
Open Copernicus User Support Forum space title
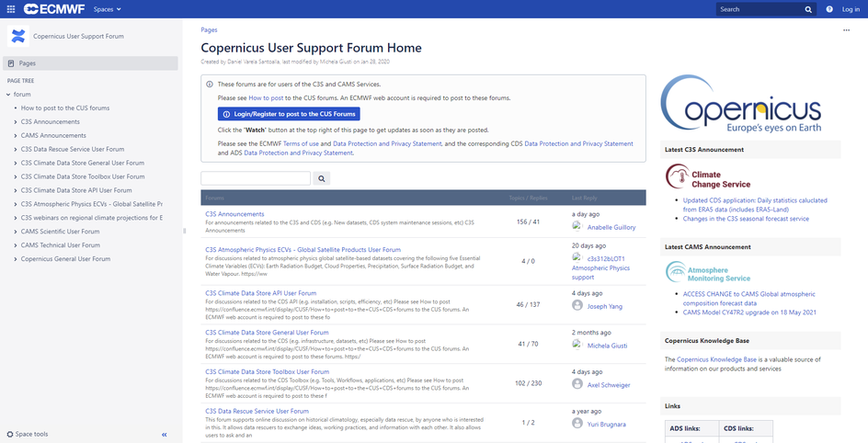(x=78, y=37)
